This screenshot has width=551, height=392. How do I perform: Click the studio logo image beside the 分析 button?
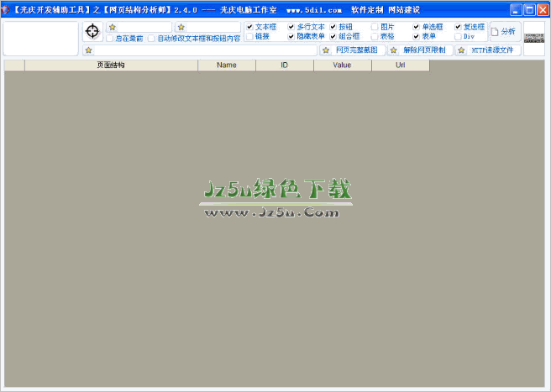534,38
